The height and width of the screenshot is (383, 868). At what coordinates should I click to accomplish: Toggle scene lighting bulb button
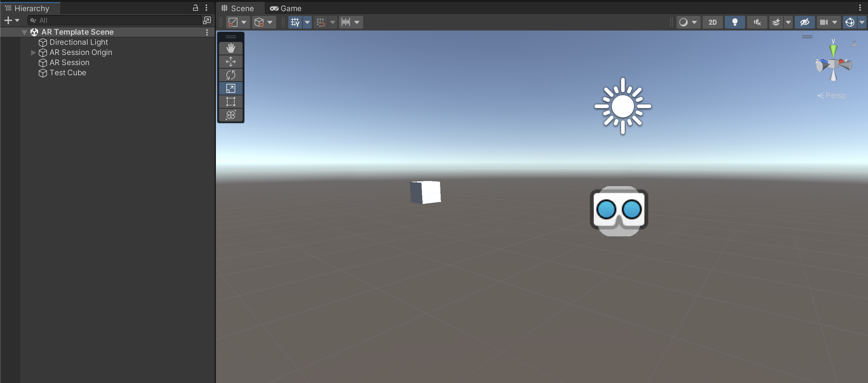coord(735,22)
